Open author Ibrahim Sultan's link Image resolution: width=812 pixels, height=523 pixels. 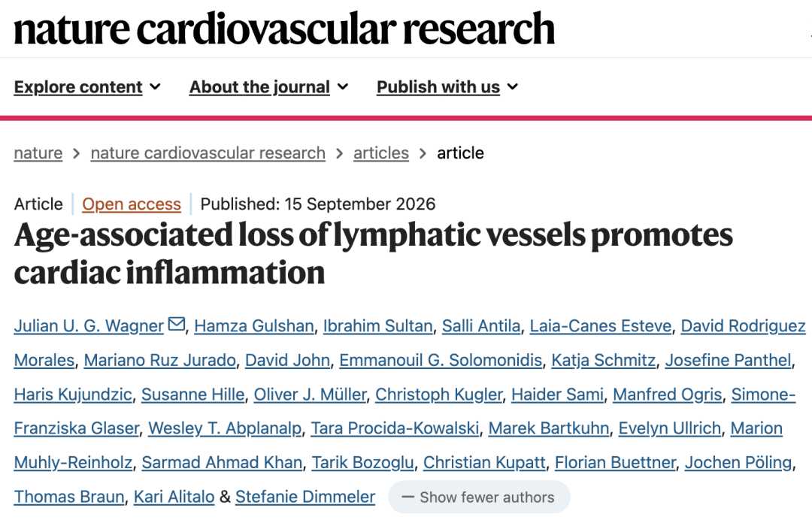[x=377, y=325]
